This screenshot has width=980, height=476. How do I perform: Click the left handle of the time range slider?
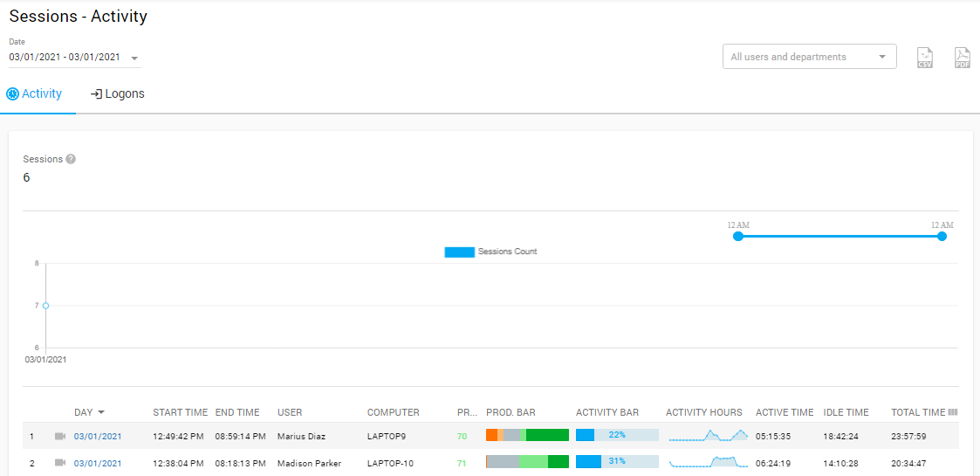click(738, 236)
